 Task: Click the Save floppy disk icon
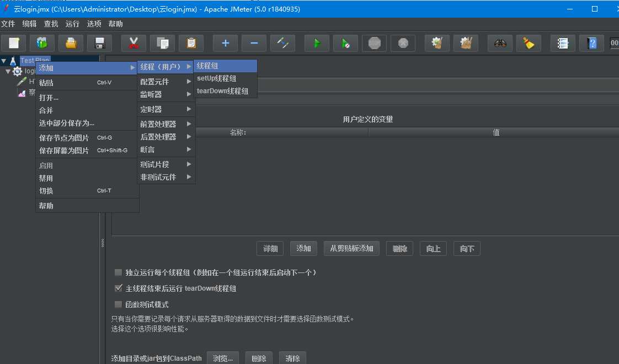coord(100,42)
